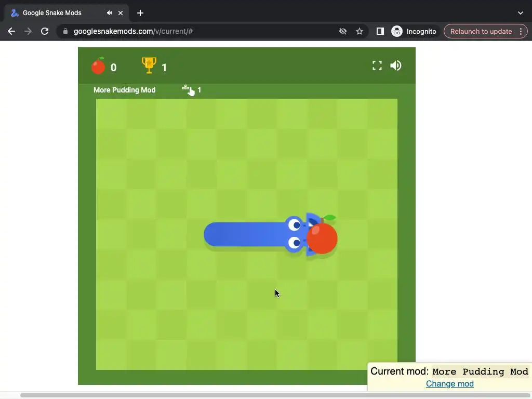Click the gold trophy high score icon

click(149, 65)
